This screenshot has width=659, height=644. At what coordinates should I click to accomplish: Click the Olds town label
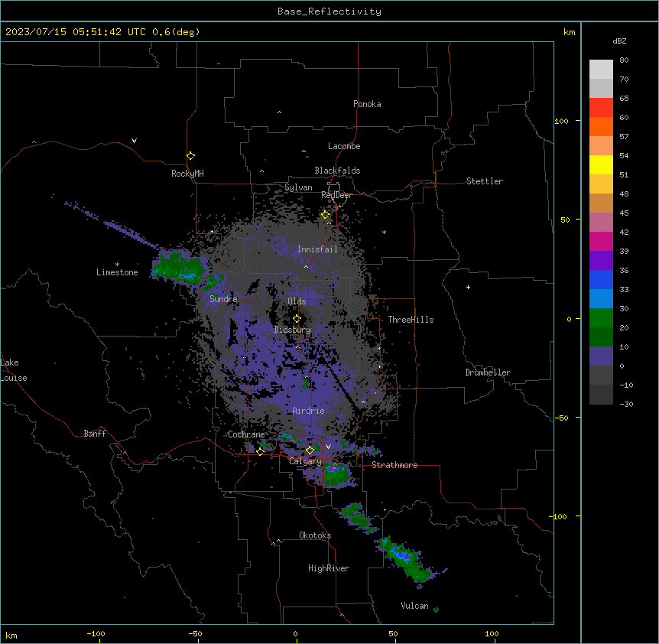297,301
